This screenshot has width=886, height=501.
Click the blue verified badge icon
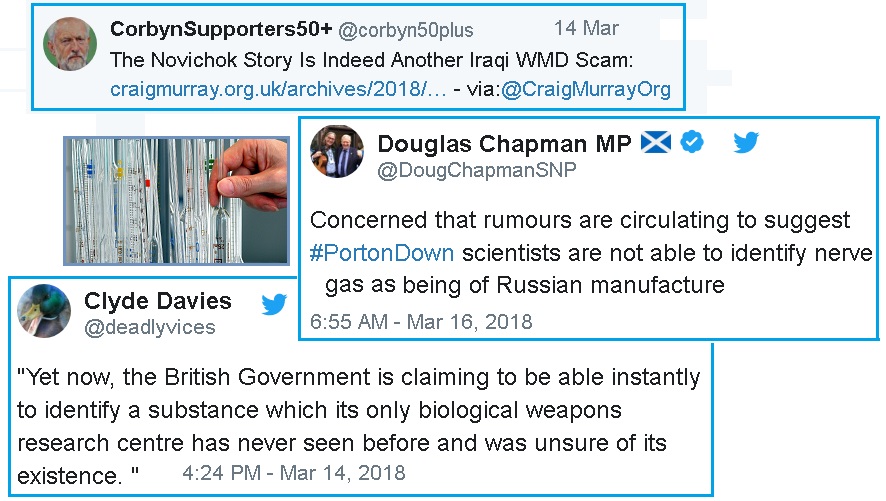[692, 142]
